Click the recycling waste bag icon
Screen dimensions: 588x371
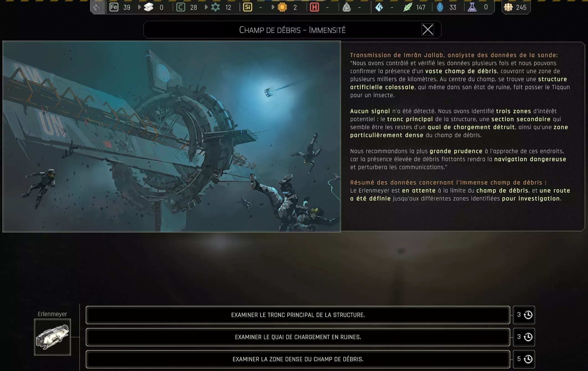pyautogui.click(x=346, y=7)
